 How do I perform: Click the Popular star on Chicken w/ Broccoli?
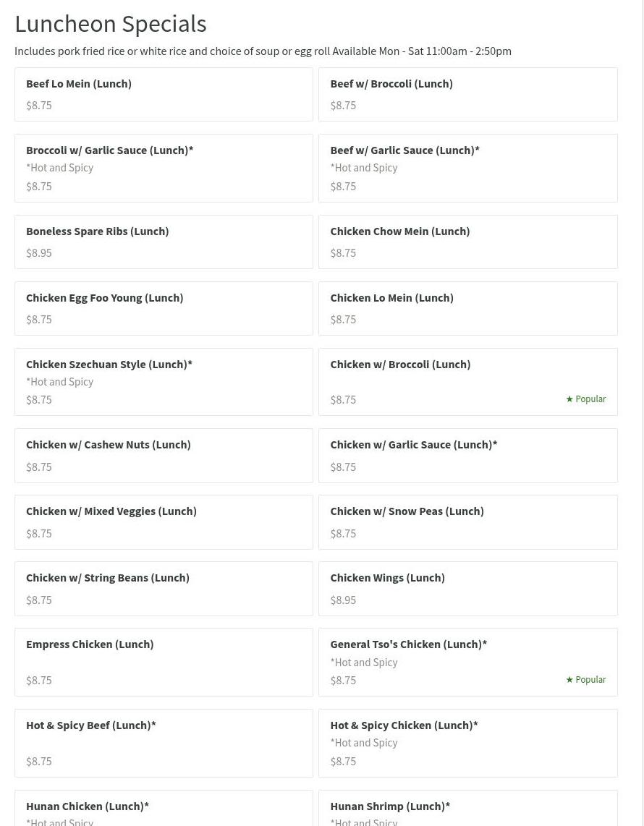(569, 399)
